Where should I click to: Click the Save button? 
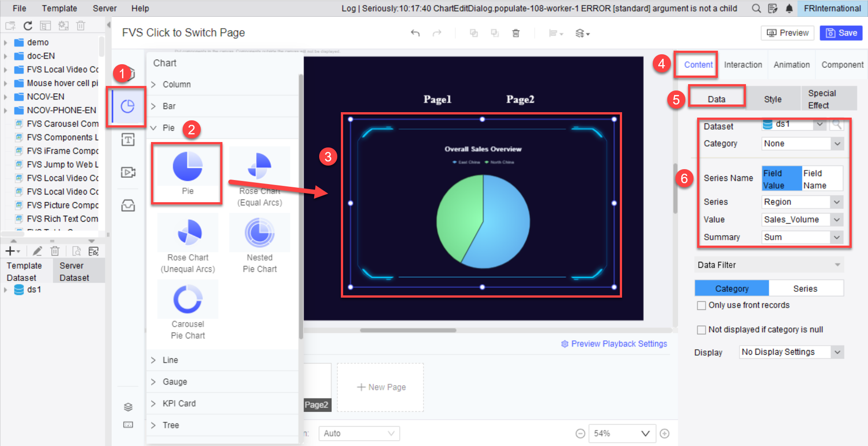[841, 33]
